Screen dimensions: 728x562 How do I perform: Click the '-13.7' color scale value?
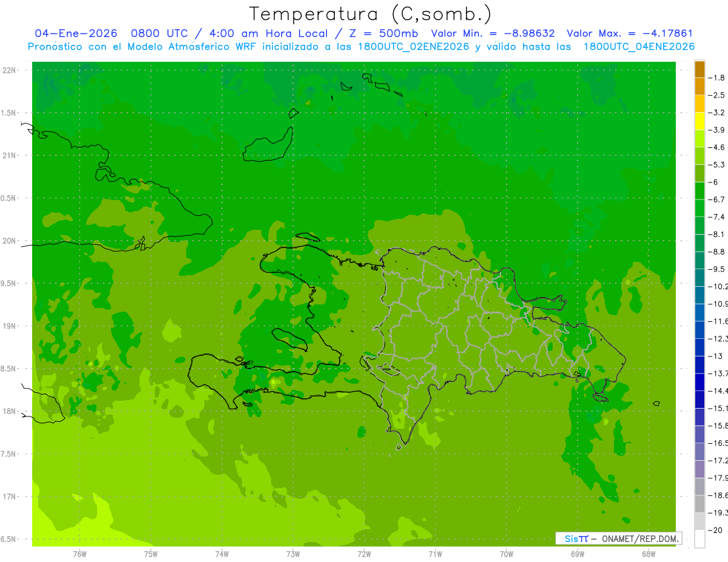coord(718,373)
